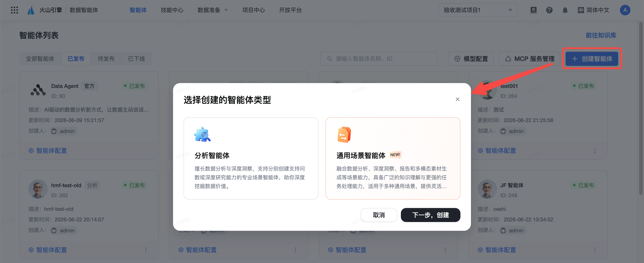This screenshot has height=263, width=644.
Task: Click the Data Agent logo icon
Action: tap(38, 90)
